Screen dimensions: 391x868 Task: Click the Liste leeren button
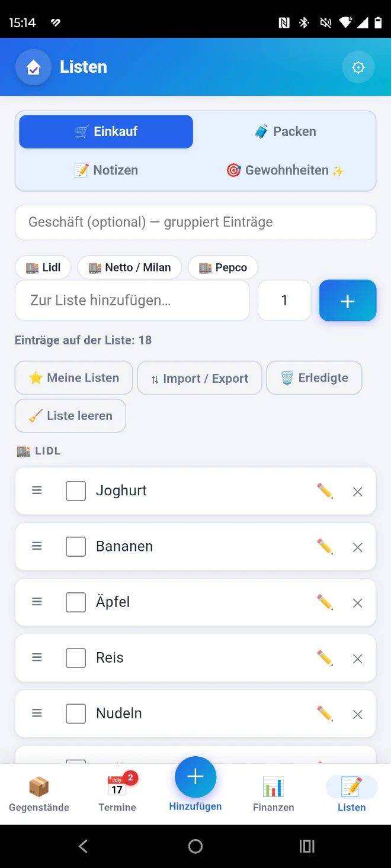(x=70, y=416)
